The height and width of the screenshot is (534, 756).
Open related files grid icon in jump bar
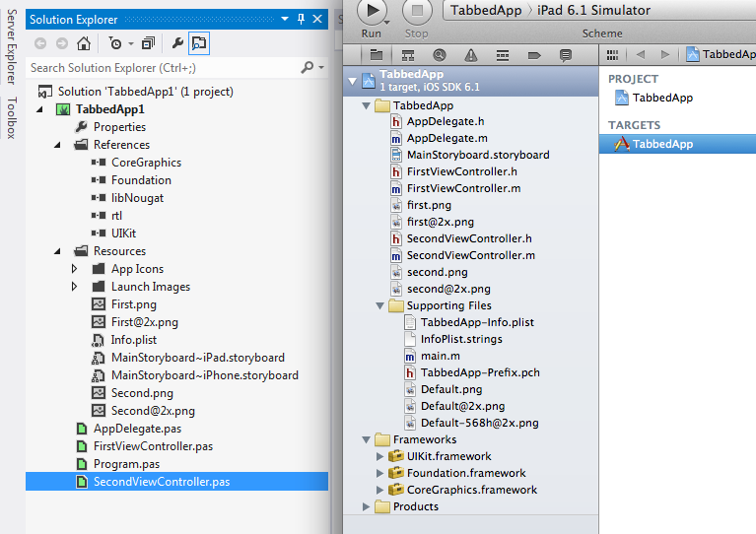pos(612,55)
